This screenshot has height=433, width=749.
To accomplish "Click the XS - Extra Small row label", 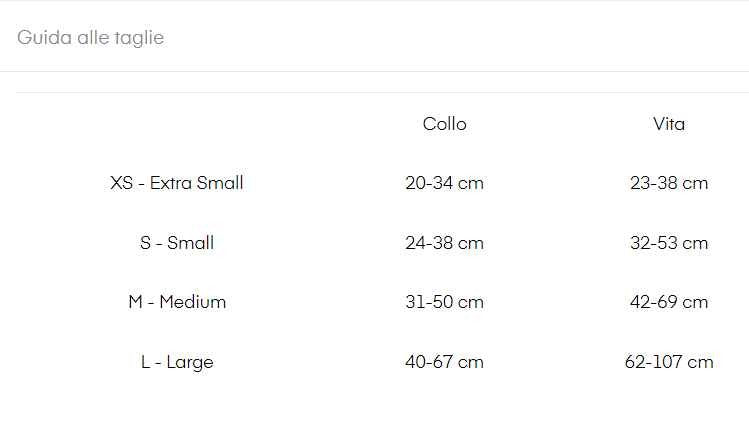I will [177, 183].
